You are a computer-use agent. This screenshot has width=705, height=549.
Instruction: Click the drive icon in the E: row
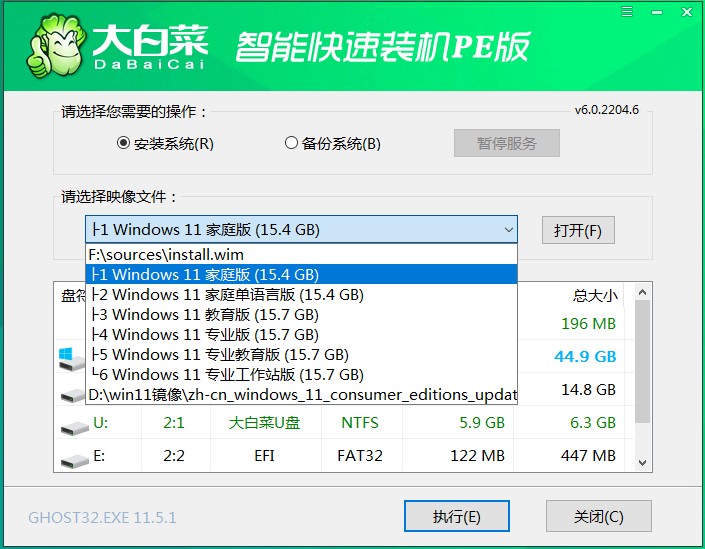point(74,460)
